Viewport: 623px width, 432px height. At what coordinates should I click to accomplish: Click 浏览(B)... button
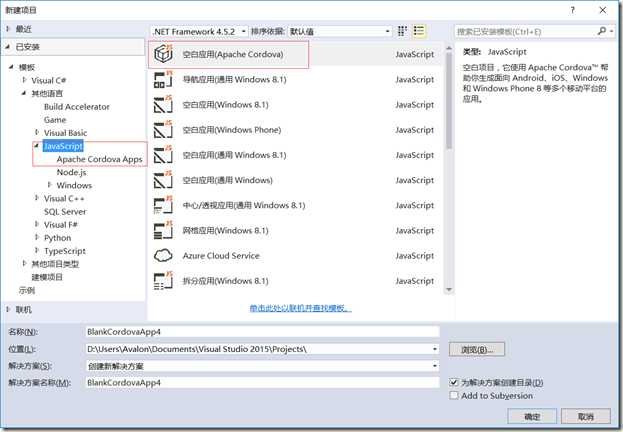[x=477, y=349]
